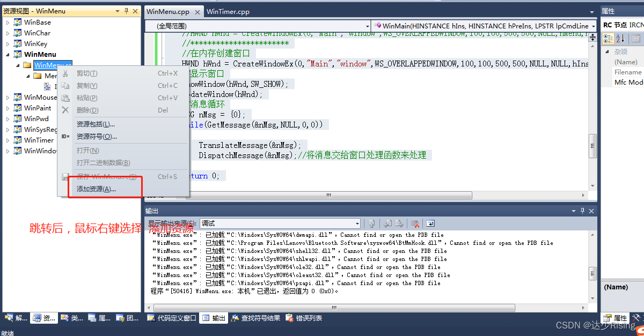Select the Output tab at the bottom
This screenshot has width=644, height=336.
pos(214,318)
